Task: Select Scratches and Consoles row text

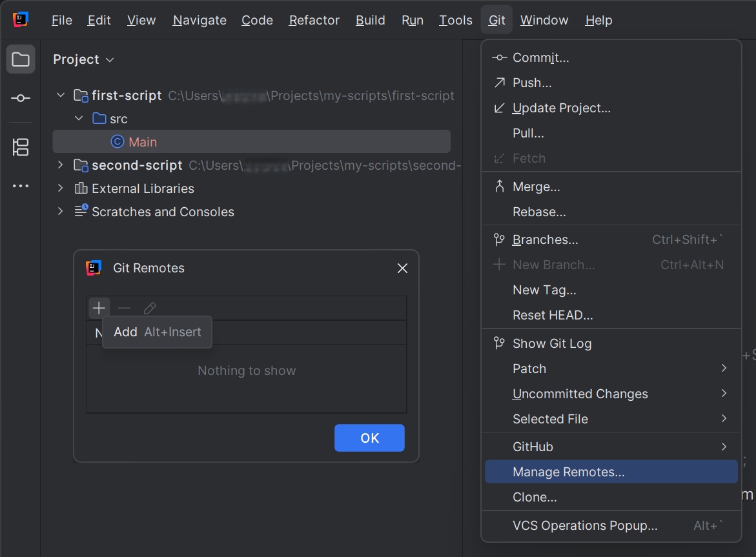Action: [x=163, y=212]
